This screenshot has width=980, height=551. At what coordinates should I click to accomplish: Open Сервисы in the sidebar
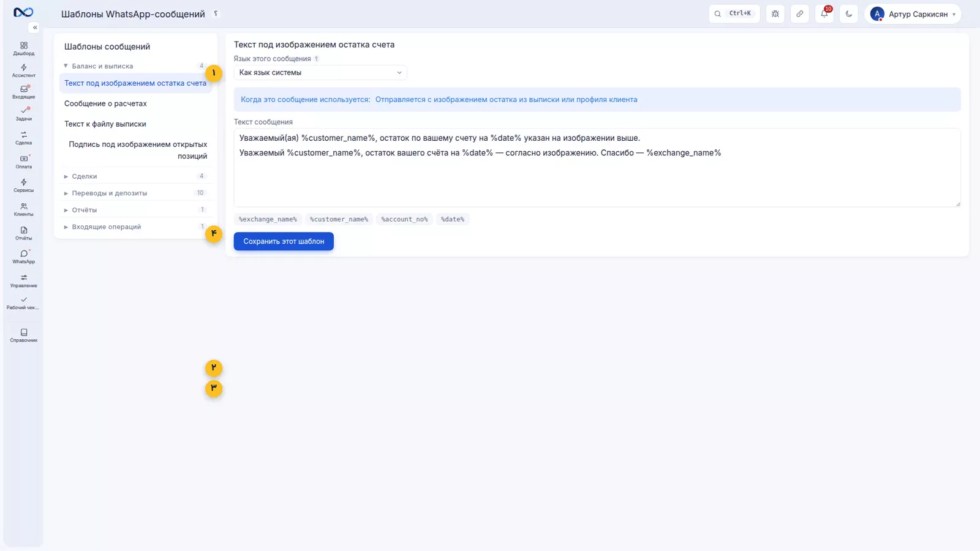[24, 186]
